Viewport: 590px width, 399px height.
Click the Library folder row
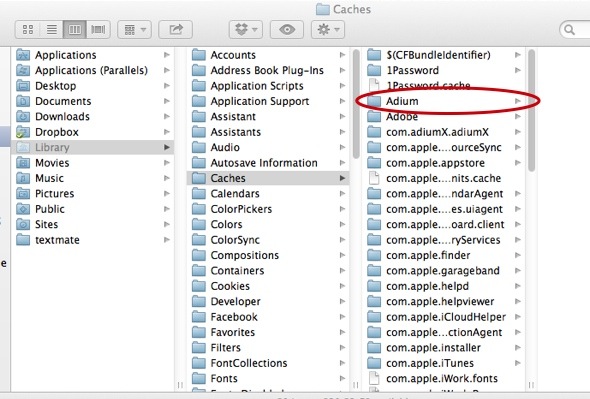93,148
